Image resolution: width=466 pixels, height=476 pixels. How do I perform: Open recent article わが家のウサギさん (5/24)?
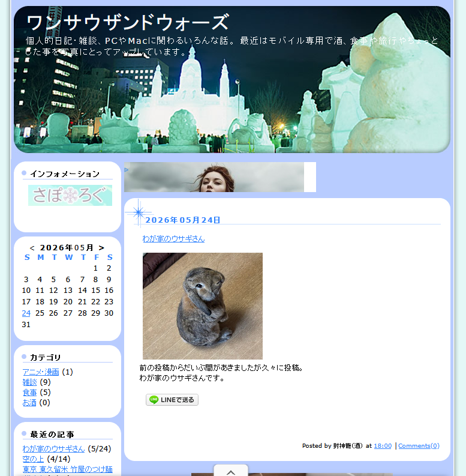click(54, 448)
